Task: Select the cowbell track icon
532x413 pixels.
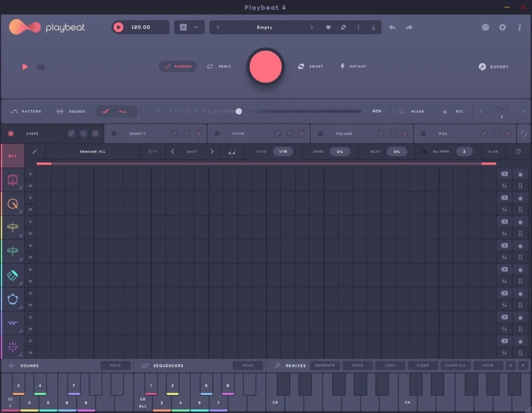Action: pyautogui.click(x=12, y=275)
